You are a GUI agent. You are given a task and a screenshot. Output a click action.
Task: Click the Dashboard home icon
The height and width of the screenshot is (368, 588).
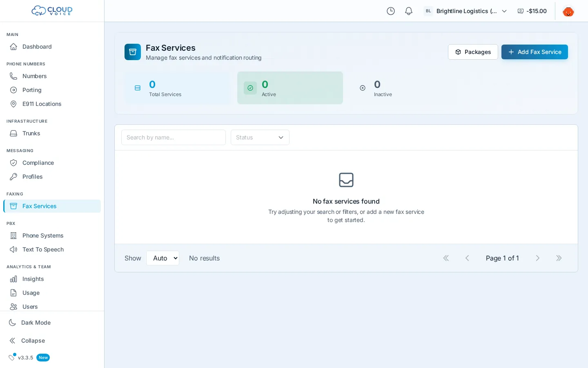point(13,47)
